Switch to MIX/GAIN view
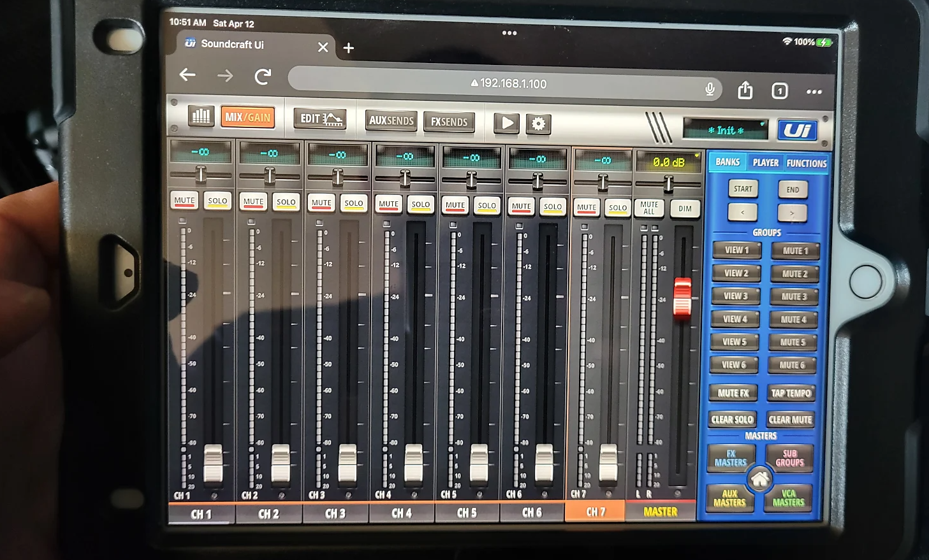Image resolution: width=929 pixels, height=560 pixels. point(248,117)
